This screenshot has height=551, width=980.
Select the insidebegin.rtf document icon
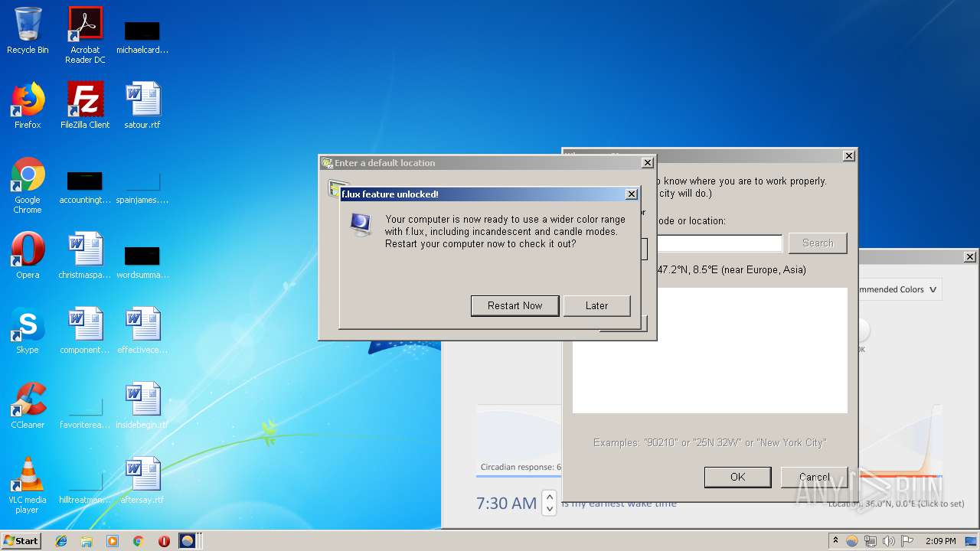[142, 406]
